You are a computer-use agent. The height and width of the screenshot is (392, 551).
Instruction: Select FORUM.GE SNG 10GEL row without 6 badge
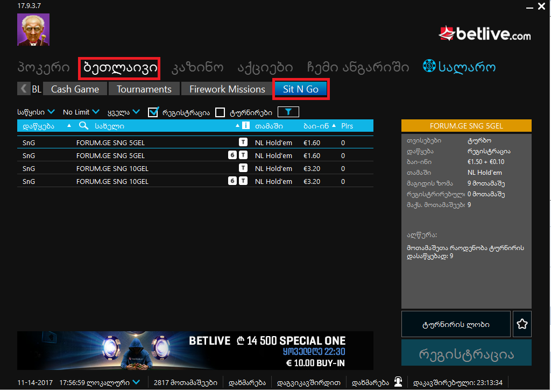pos(195,168)
